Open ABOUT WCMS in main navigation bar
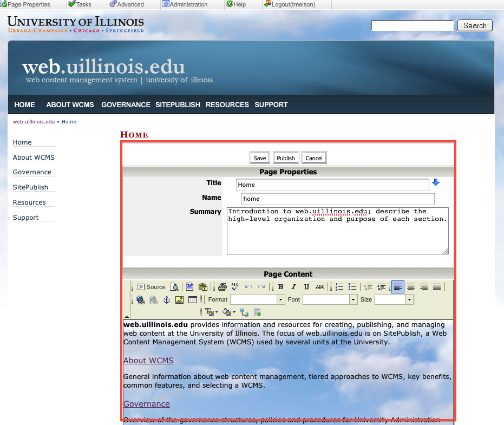 pos(70,105)
